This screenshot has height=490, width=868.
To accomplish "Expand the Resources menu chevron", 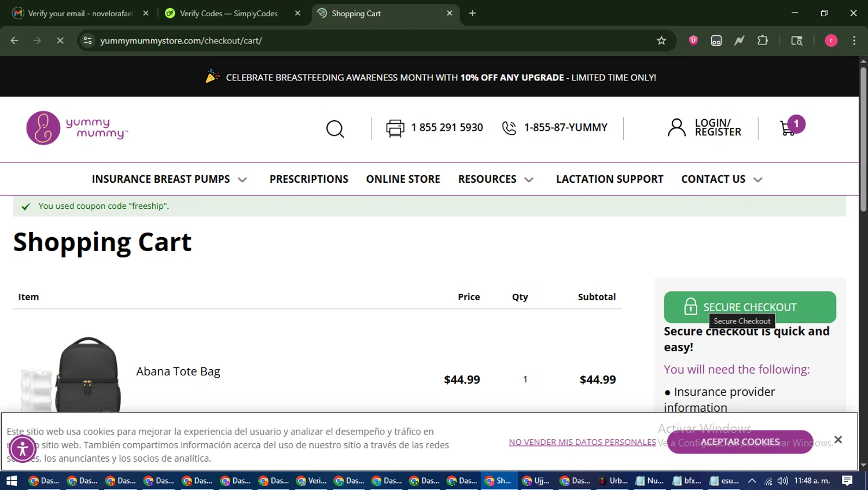I will [x=529, y=180].
